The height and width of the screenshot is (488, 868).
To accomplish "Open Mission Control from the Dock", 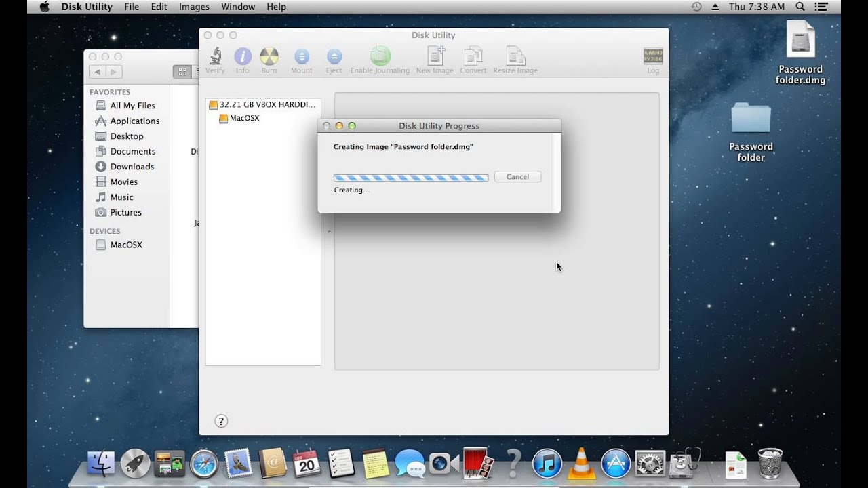I will click(170, 464).
